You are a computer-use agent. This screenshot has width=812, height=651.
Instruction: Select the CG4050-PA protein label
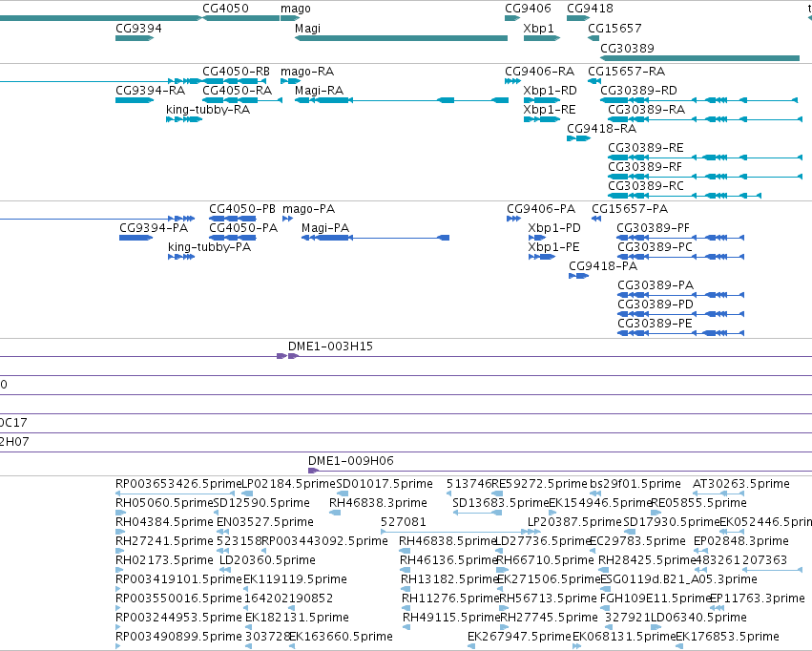[x=243, y=228]
